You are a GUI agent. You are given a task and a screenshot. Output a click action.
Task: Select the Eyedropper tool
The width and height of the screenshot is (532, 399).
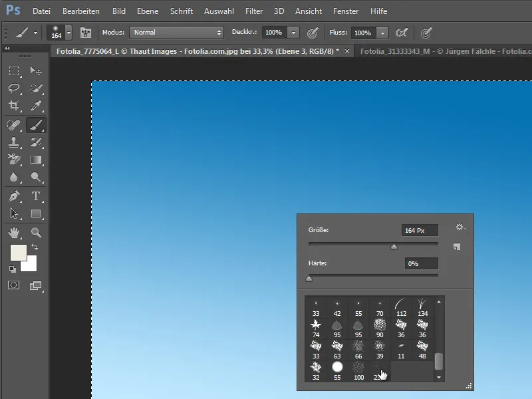click(36, 106)
